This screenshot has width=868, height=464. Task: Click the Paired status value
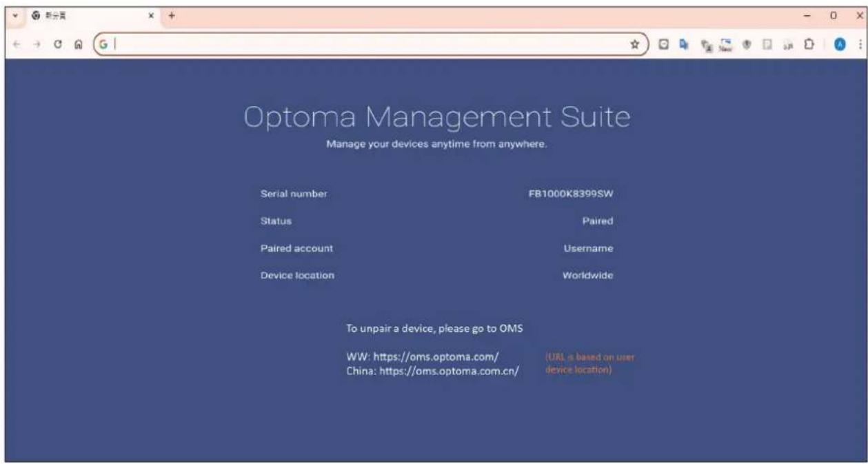pyautogui.click(x=598, y=221)
